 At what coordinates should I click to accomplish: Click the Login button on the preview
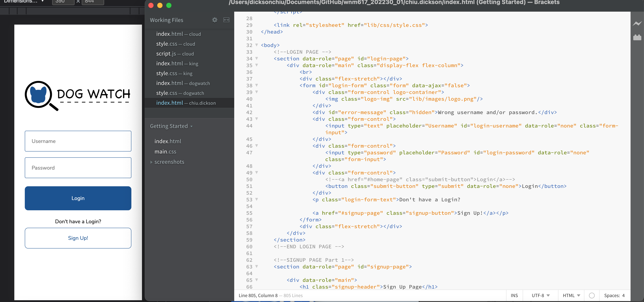point(78,198)
